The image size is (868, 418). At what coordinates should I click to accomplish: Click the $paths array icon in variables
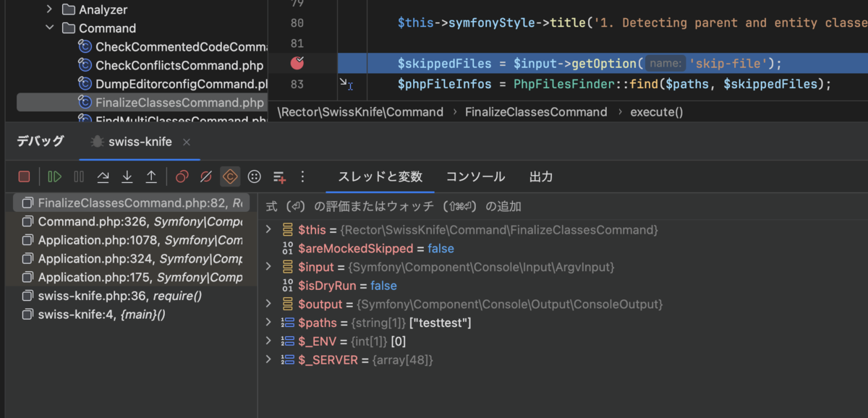click(286, 323)
